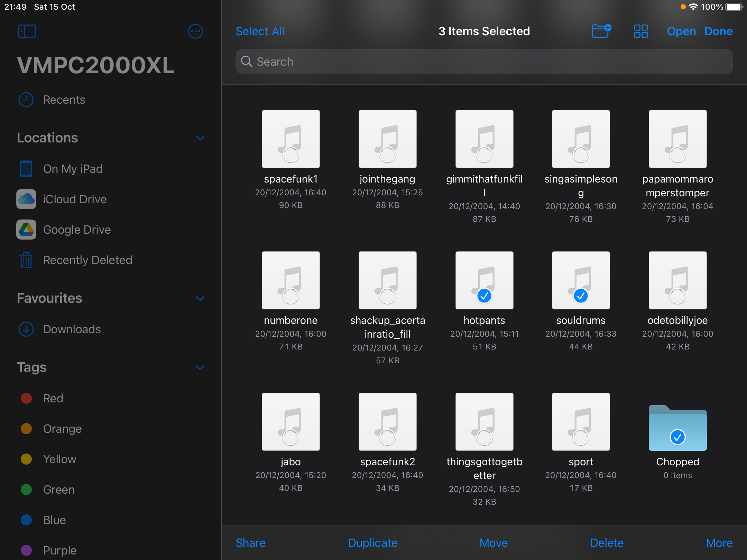The width and height of the screenshot is (747, 560).
Task: Open the ellipsis options menu icon
Action: (x=195, y=31)
